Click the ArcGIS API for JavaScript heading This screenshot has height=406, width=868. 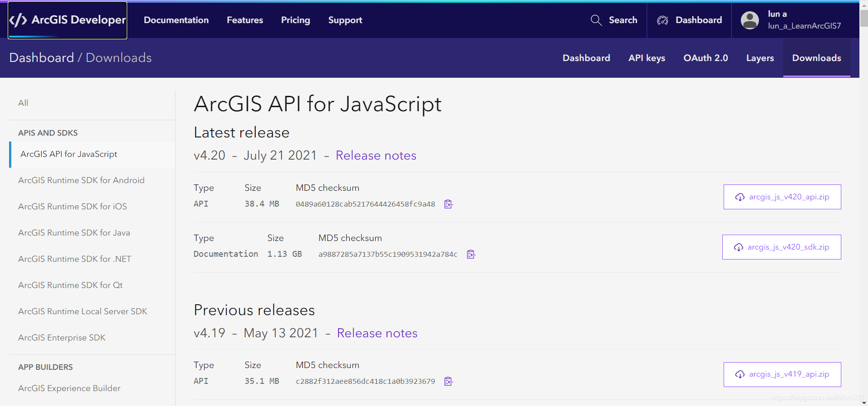click(x=317, y=104)
